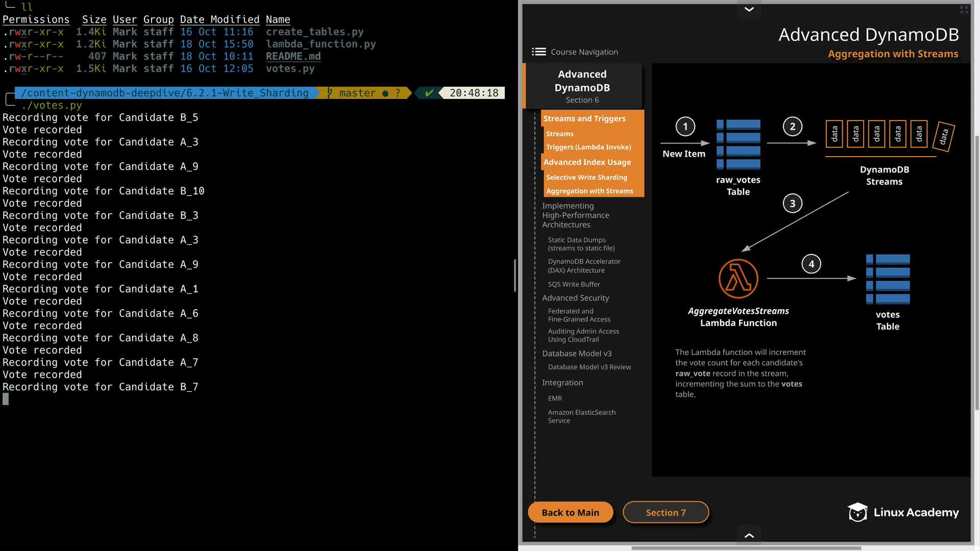Image resolution: width=980 pixels, height=551 pixels.
Task: Go to Section 7 button
Action: (x=666, y=512)
